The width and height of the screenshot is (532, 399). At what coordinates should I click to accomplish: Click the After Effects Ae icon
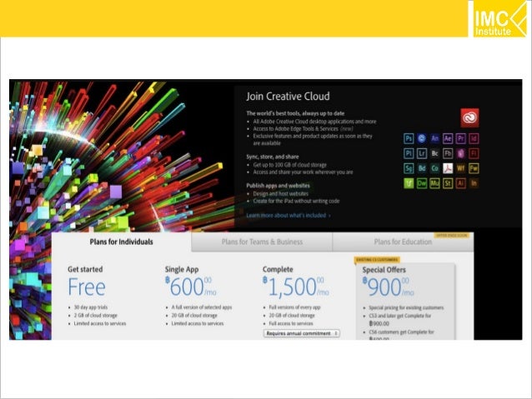[x=448, y=138]
